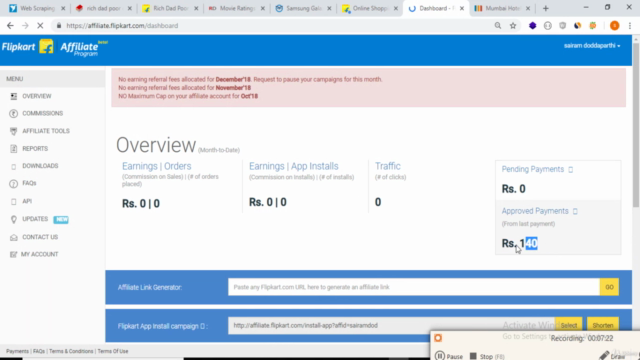
Task: Open the sairam doddaparthi account dropdown
Action: [x=592, y=46]
